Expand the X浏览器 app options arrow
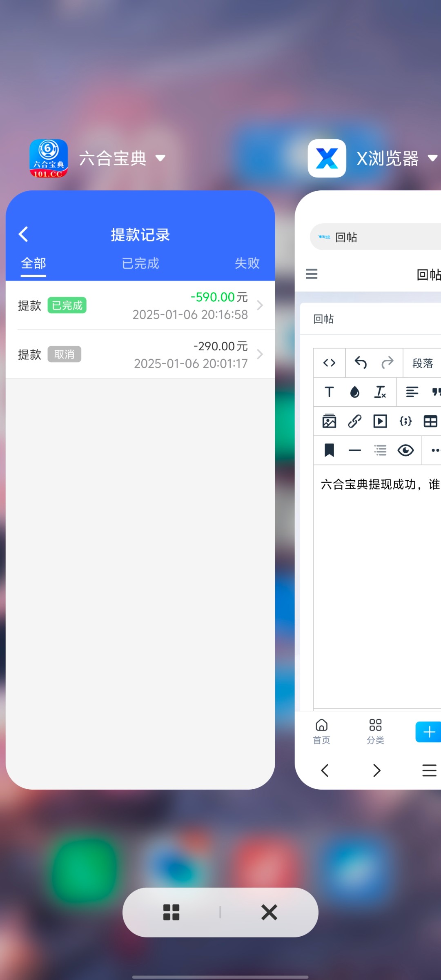Screen dimensions: 441x980 432,158
